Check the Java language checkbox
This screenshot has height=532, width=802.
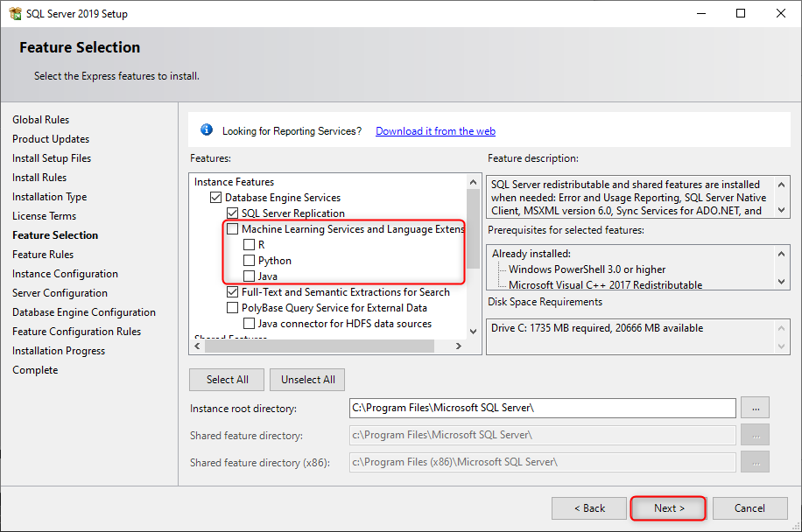249,276
